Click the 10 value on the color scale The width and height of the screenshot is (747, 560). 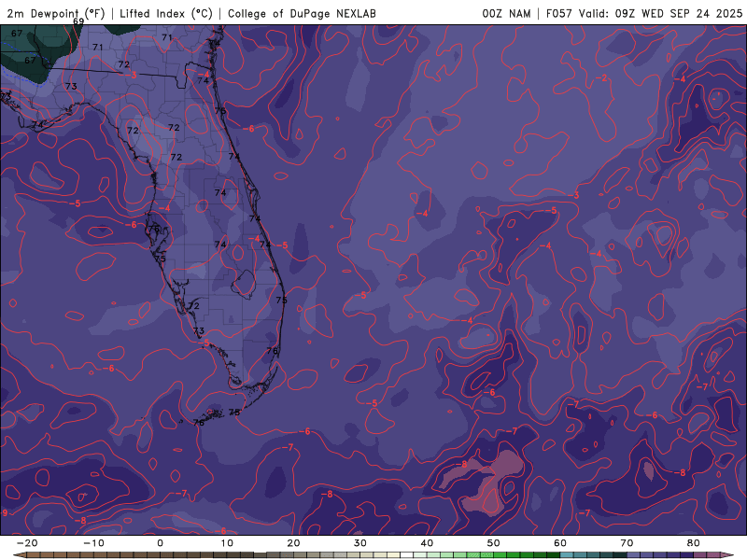point(227,543)
